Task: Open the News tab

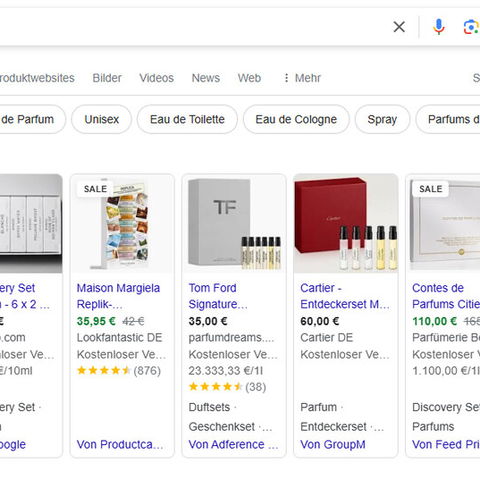Action: (x=206, y=78)
